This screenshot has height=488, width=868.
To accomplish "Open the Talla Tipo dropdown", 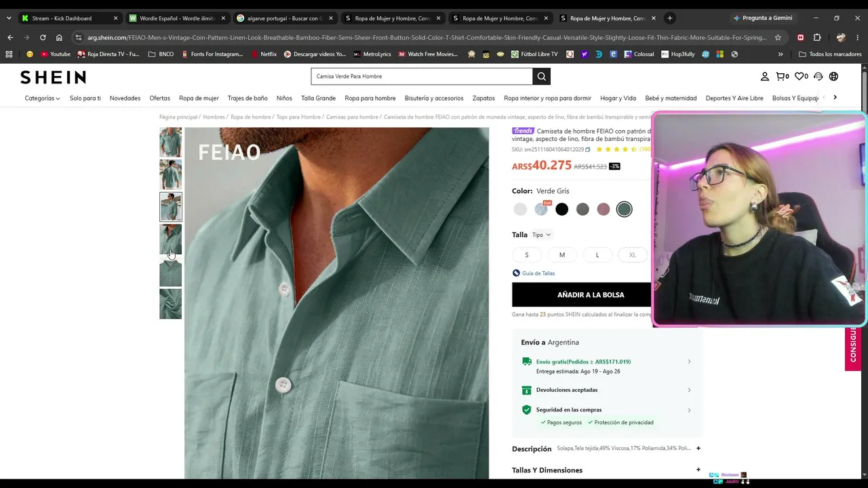I will (x=541, y=235).
